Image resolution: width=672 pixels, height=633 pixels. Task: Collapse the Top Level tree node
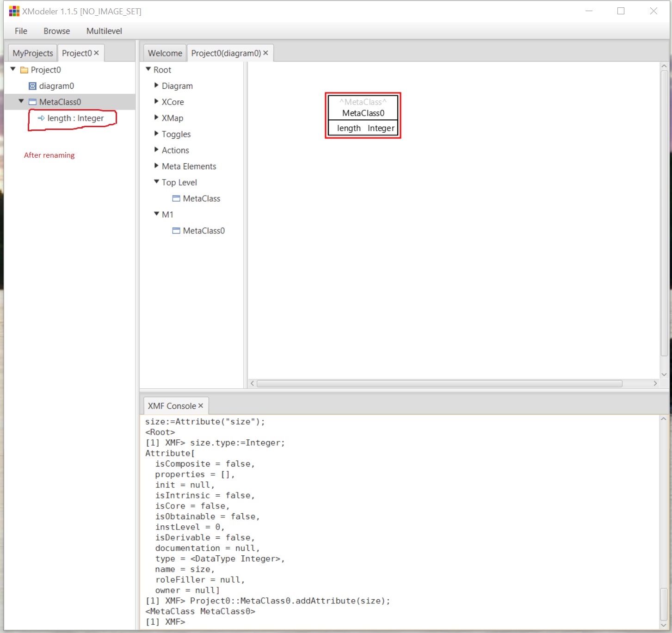[x=156, y=182]
